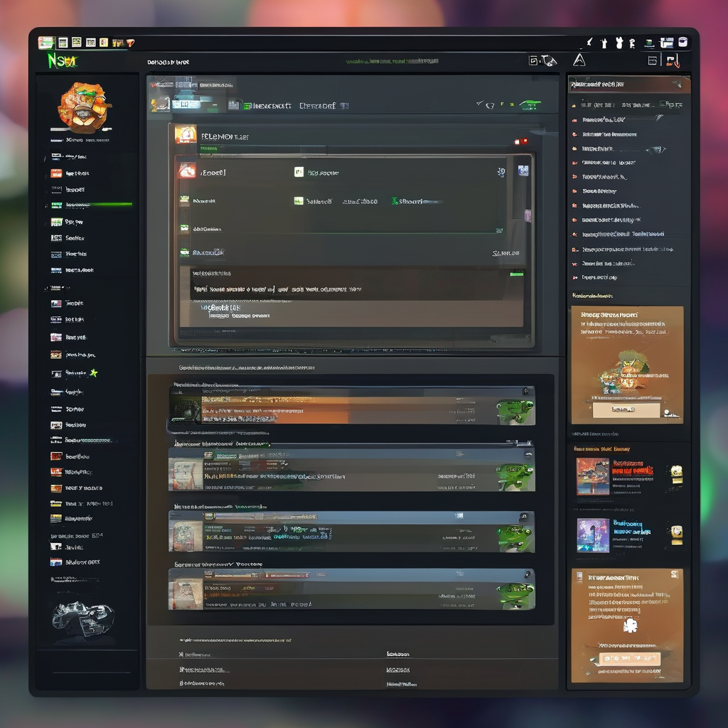This screenshot has width=728, height=728.
Task: Click the green NSM logo
Action: [x=60, y=62]
